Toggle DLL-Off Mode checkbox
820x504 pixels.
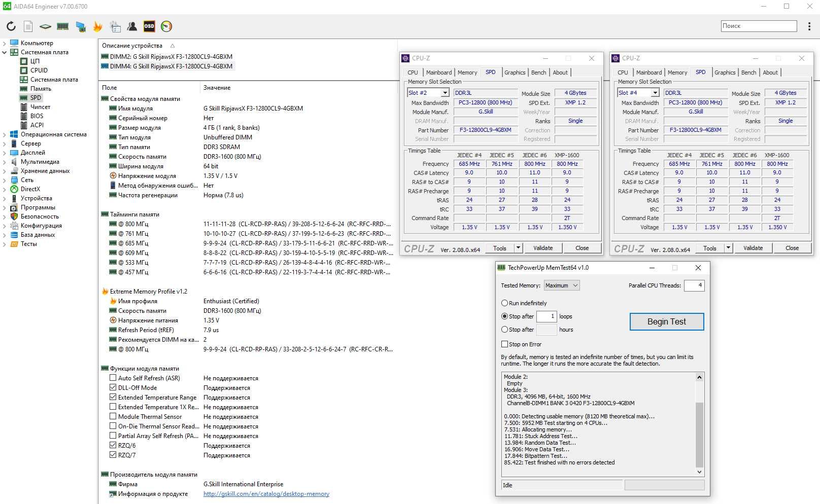(x=113, y=388)
